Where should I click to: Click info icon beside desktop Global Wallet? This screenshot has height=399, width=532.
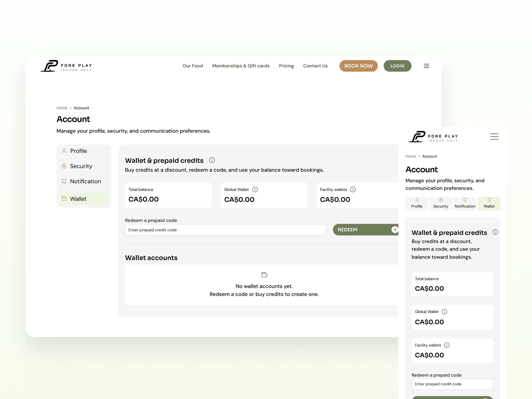[x=255, y=189]
